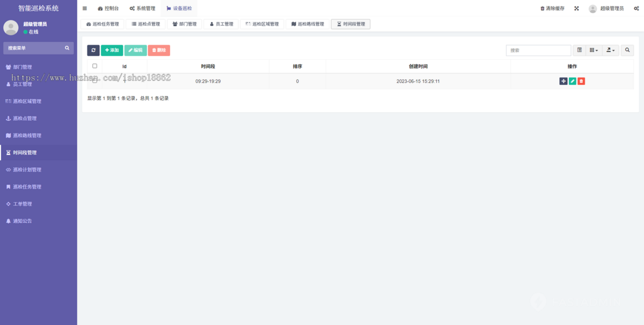
Task: Click the refresh icon on the table toolbar
Action: click(93, 50)
